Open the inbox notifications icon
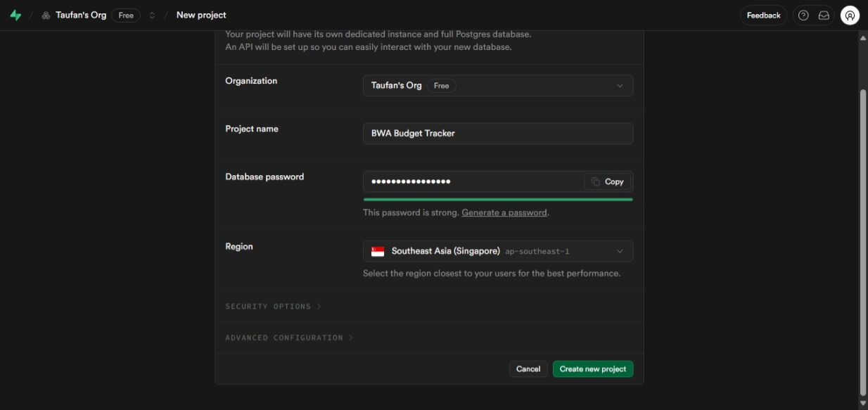 pos(824,15)
